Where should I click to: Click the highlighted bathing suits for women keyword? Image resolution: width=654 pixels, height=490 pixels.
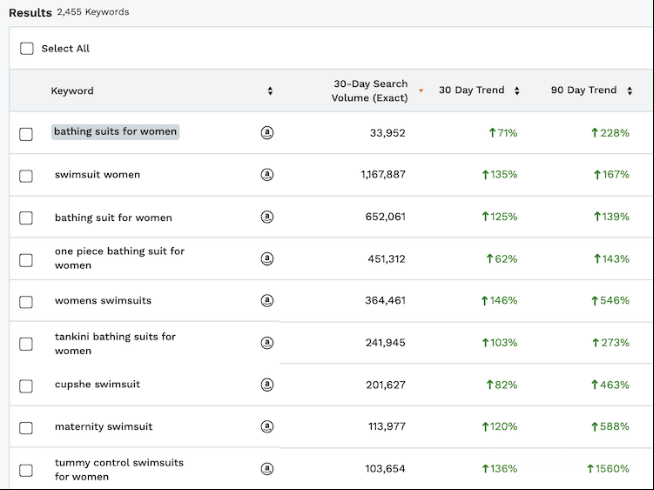pyautogui.click(x=115, y=132)
